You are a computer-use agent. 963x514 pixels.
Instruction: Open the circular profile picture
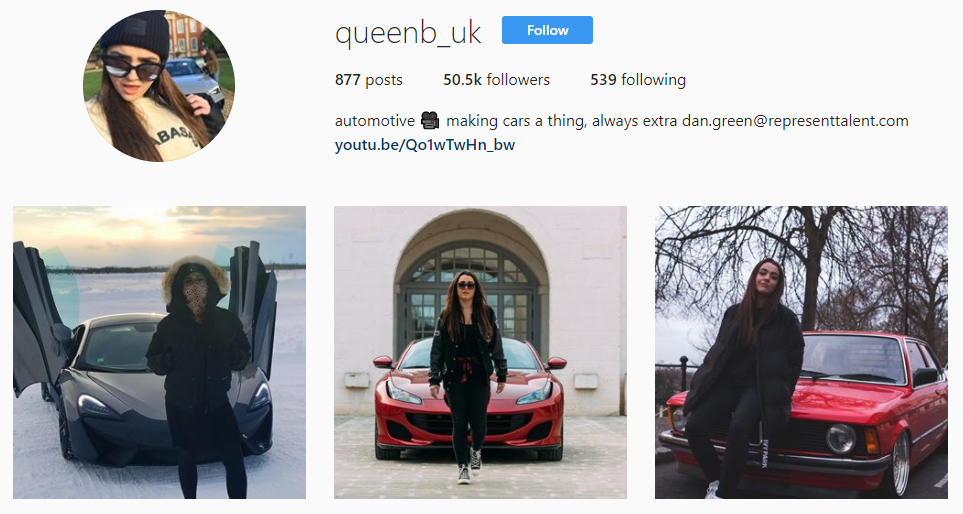(159, 86)
